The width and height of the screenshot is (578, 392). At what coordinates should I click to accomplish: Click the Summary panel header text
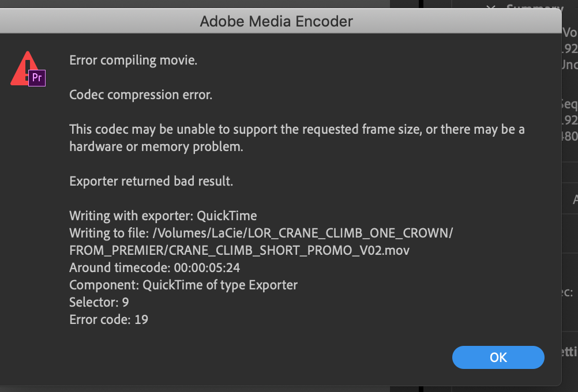point(534,8)
